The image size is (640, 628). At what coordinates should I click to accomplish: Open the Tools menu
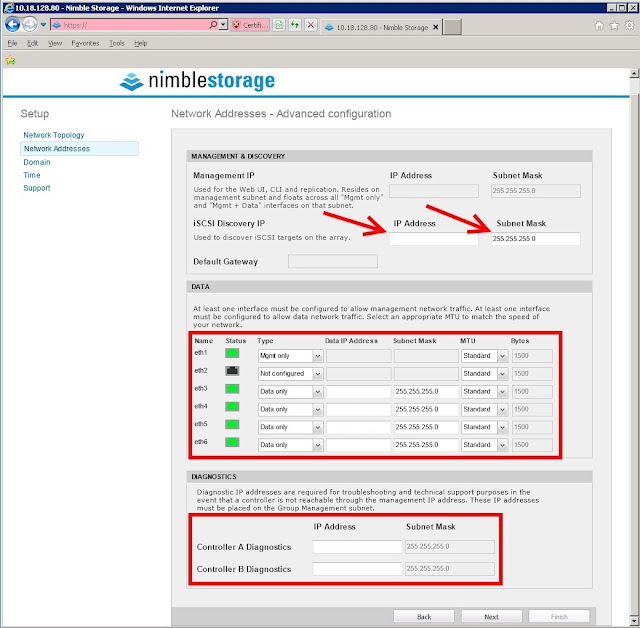pyautogui.click(x=117, y=43)
